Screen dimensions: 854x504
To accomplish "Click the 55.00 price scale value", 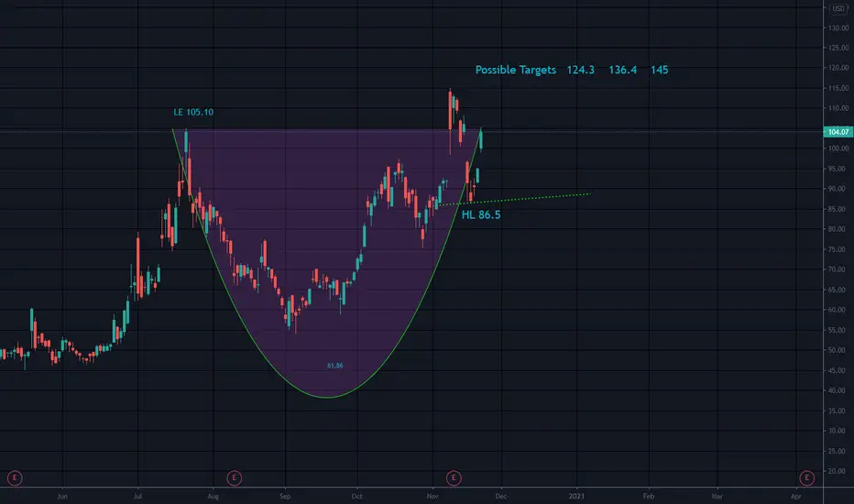I will pyautogui.click(x=838, y=330).
